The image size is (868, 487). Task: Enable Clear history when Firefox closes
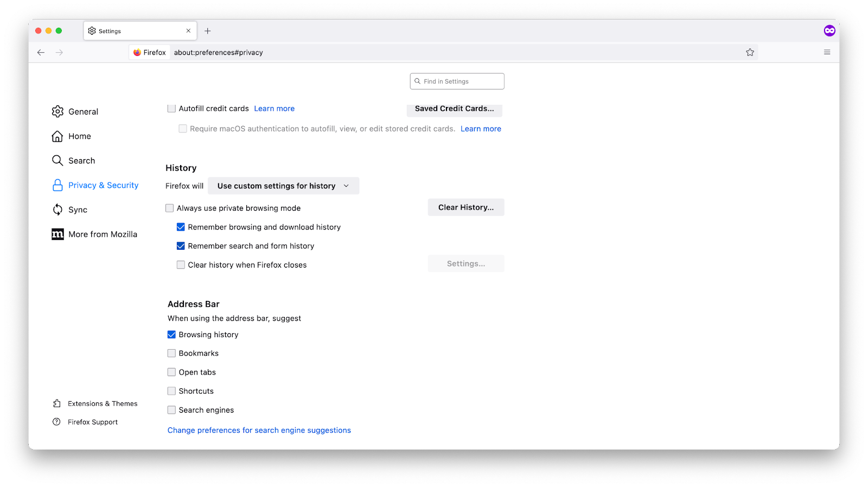click(181, 265)
